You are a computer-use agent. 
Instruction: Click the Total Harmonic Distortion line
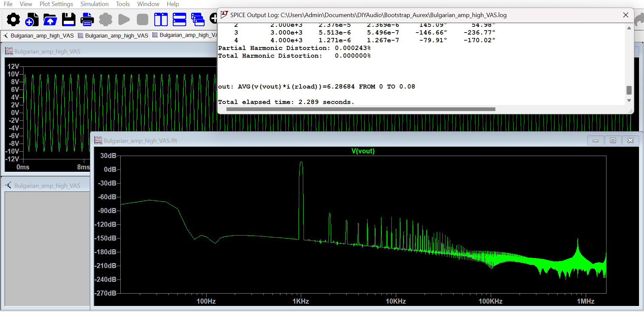[x=294, y=56]
